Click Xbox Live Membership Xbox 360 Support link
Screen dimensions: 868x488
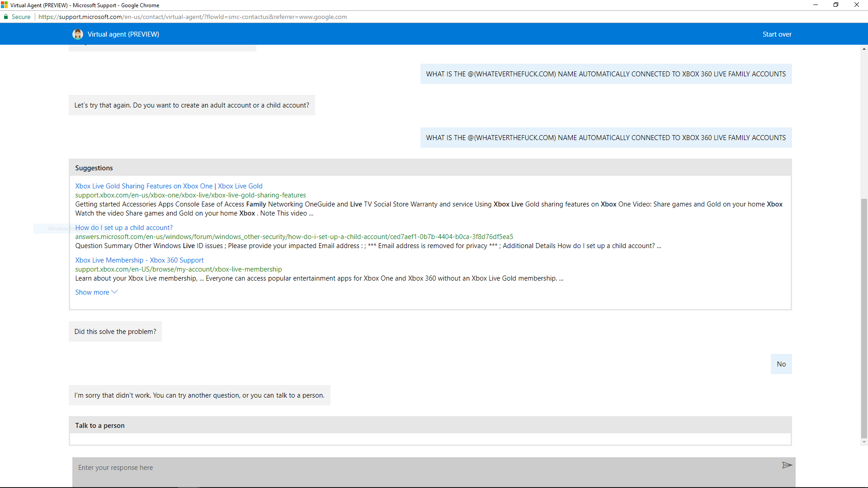pyautogui.click(x=139, y=260)
